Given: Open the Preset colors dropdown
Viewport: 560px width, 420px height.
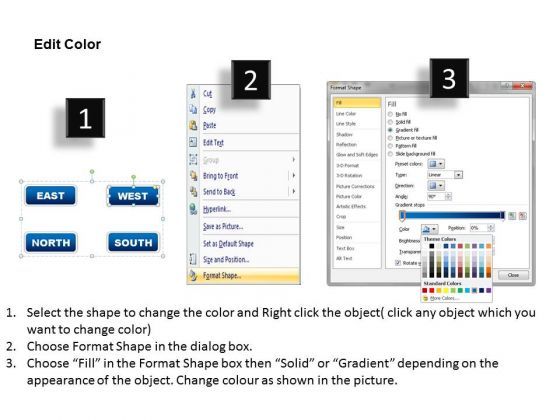Looking at the screenshot, I should point(436,164).
